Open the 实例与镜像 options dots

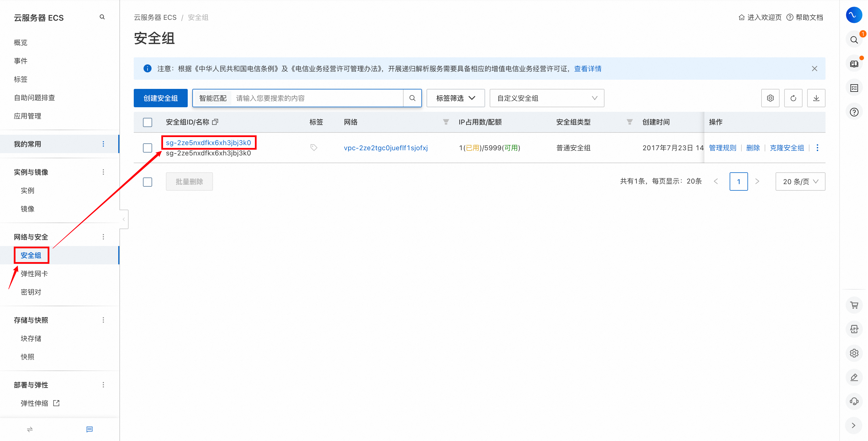(103, 172)
